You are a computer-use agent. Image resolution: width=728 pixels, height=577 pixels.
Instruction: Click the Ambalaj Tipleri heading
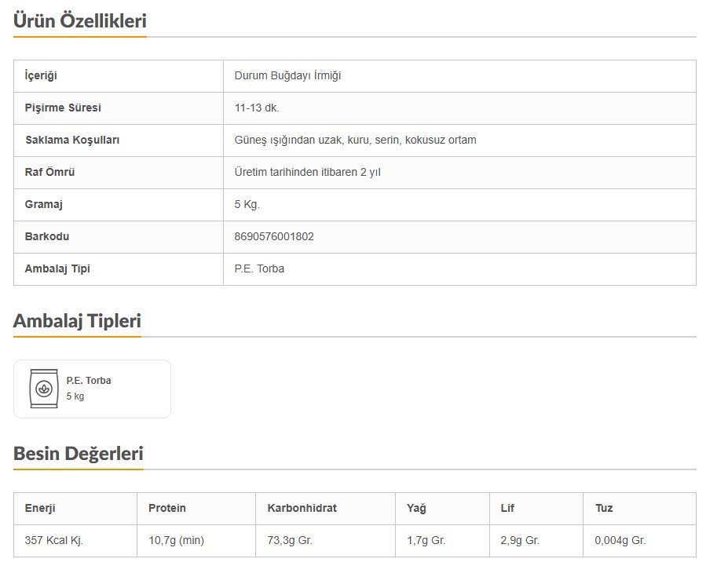[77, 321]
